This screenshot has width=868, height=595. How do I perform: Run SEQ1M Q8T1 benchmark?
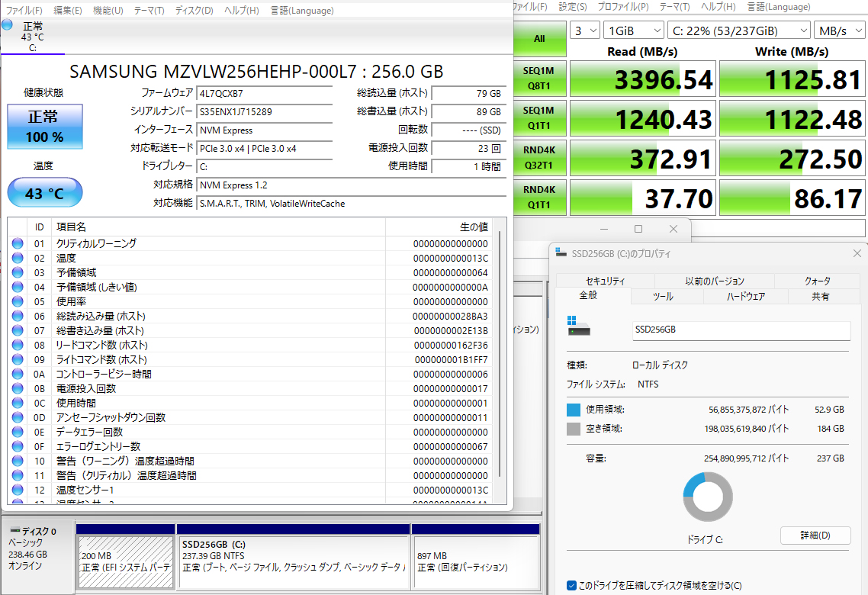click(539, 78)
